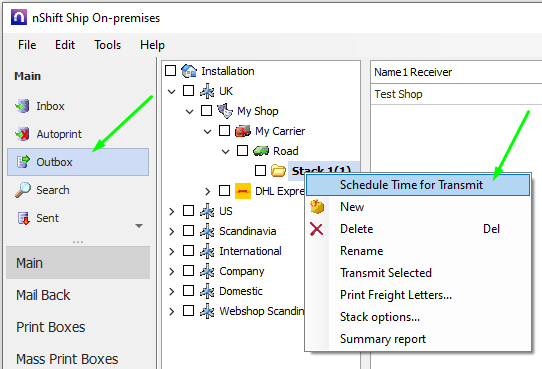542x369 pixels.
Task: Collapse the My Carrier tree node
Action: (x=207, y=132)
